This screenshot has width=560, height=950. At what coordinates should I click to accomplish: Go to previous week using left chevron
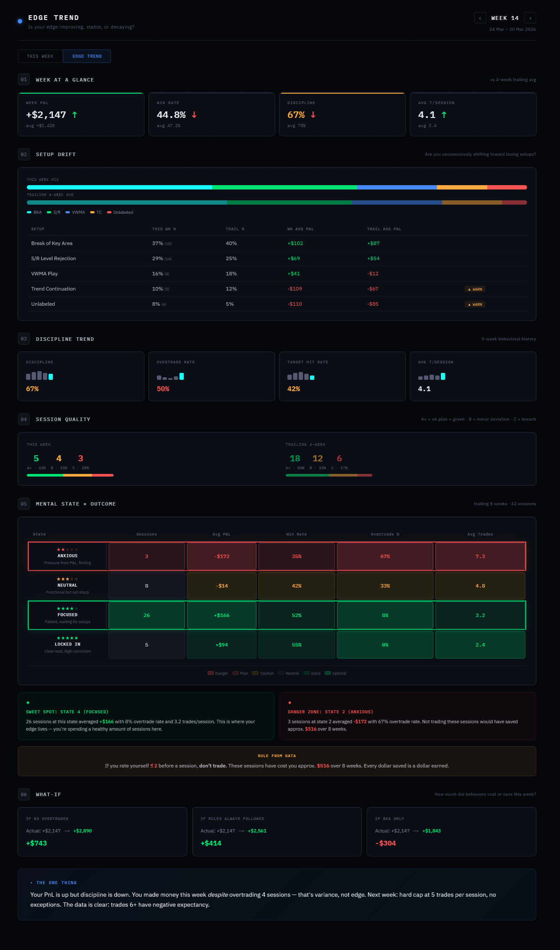click(x=480, y=18)
